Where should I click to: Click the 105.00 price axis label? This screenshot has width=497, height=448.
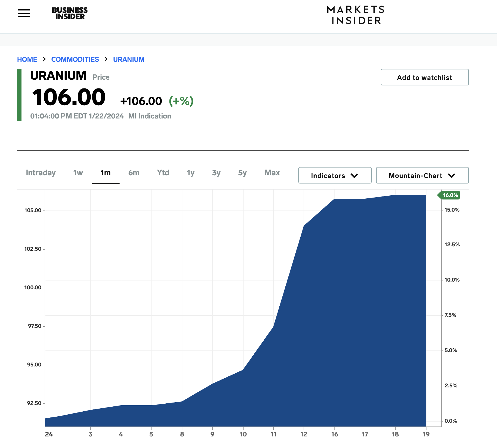point(33,210)
